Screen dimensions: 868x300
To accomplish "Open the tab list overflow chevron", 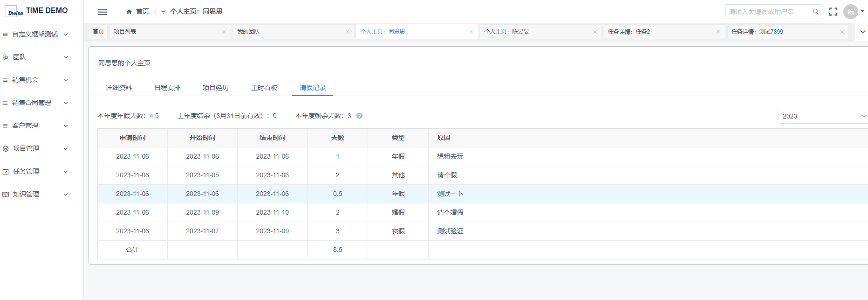I will (862, 32).
